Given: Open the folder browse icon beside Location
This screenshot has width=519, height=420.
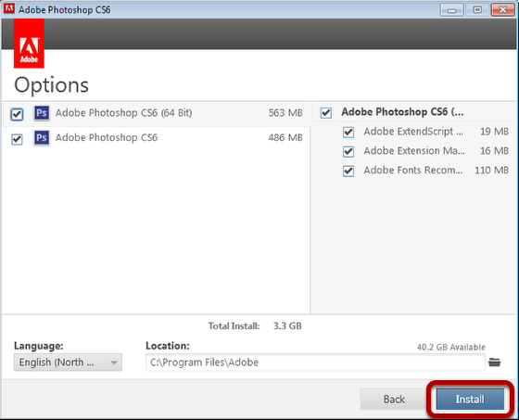Looking at the screenshot, I should 495,362.
